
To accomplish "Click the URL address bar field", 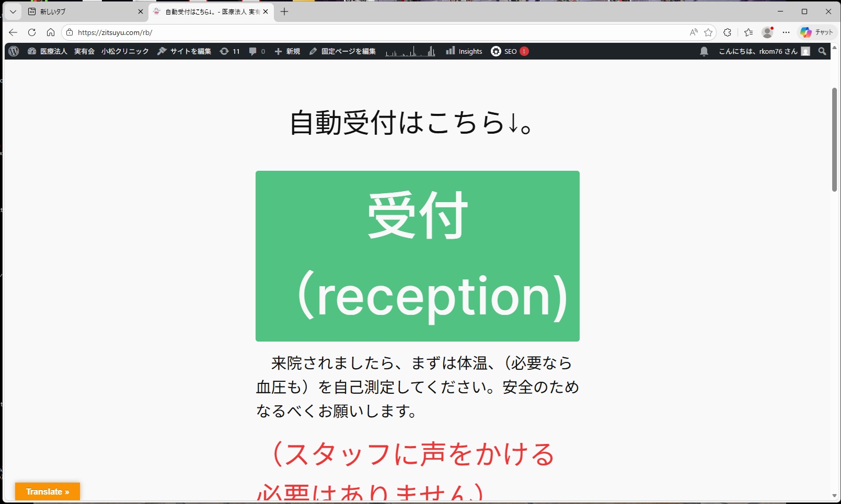I will tap(366, 32).
